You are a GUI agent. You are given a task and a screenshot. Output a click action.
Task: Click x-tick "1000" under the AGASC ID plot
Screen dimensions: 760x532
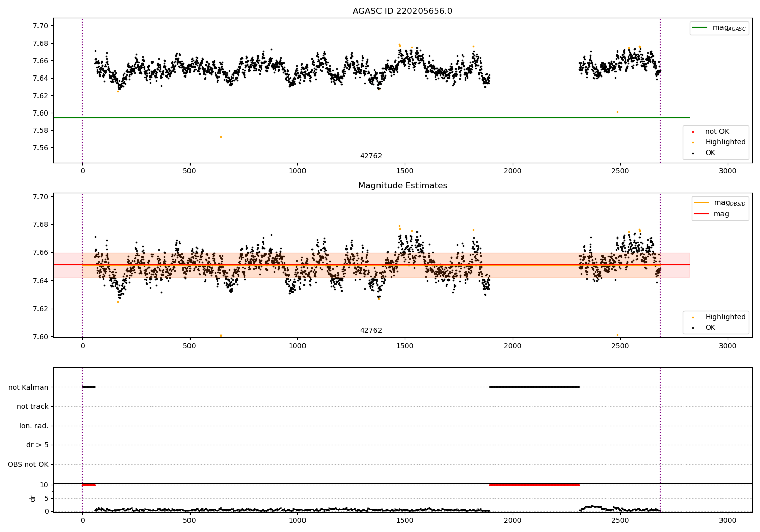(x=297, y=171)
